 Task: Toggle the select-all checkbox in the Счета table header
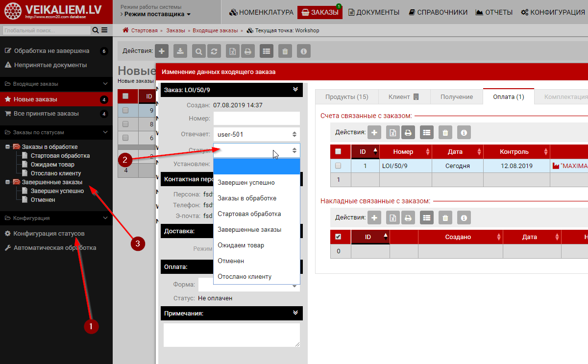338,151
